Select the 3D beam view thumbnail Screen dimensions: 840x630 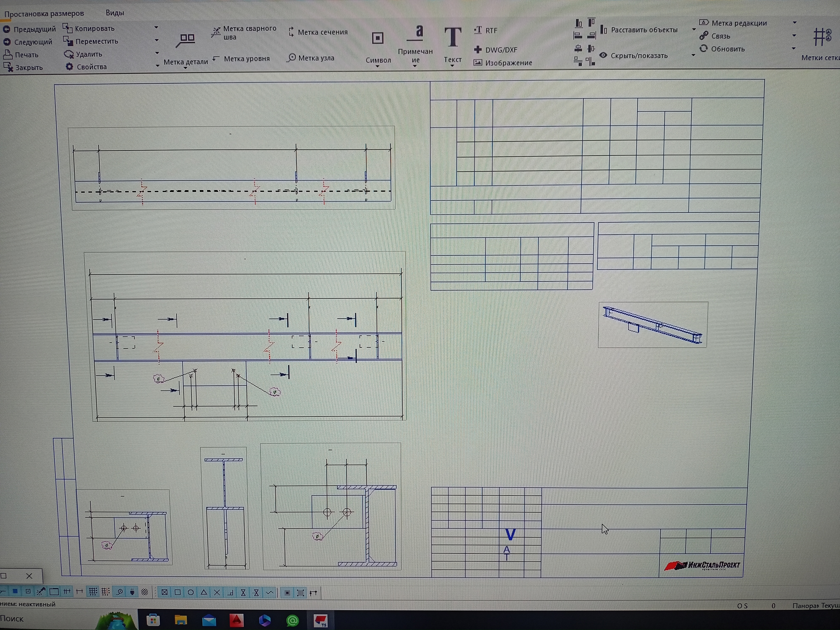click(x=653, y=325)
